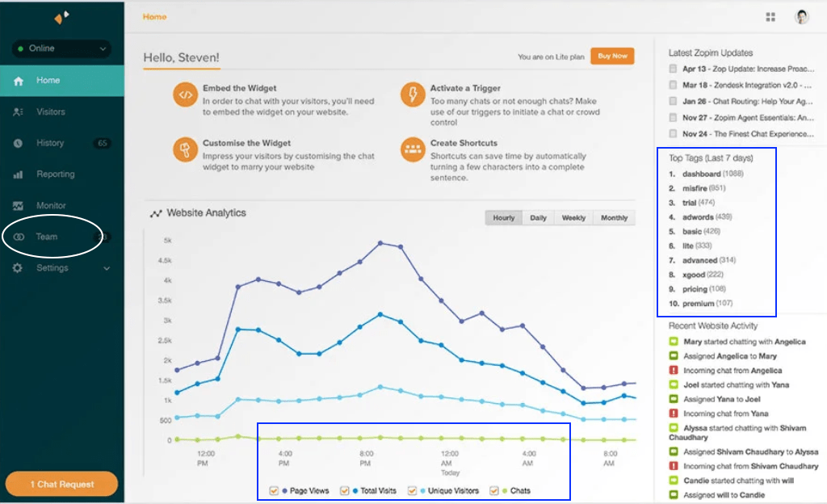
Task: Select the Visitors icon in the sidebar
Action: coord(18,111)
